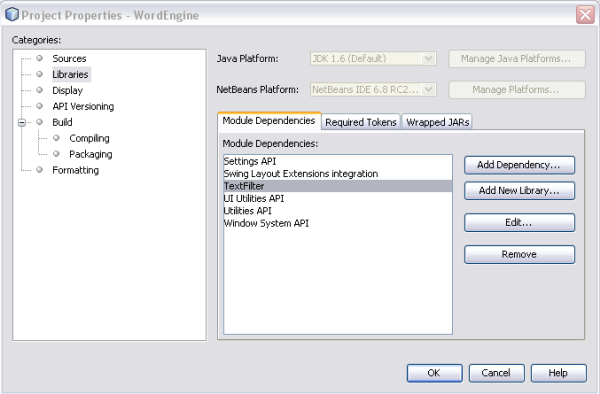Click Manage Java Platforms button

(x=517, y=59)
